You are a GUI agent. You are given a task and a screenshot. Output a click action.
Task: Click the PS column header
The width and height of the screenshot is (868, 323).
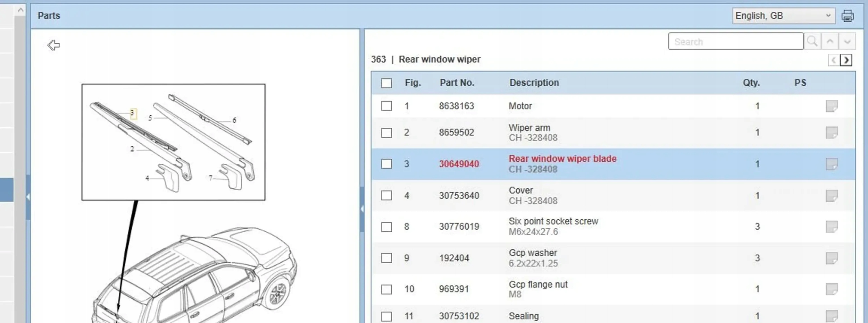click(800, 83)
